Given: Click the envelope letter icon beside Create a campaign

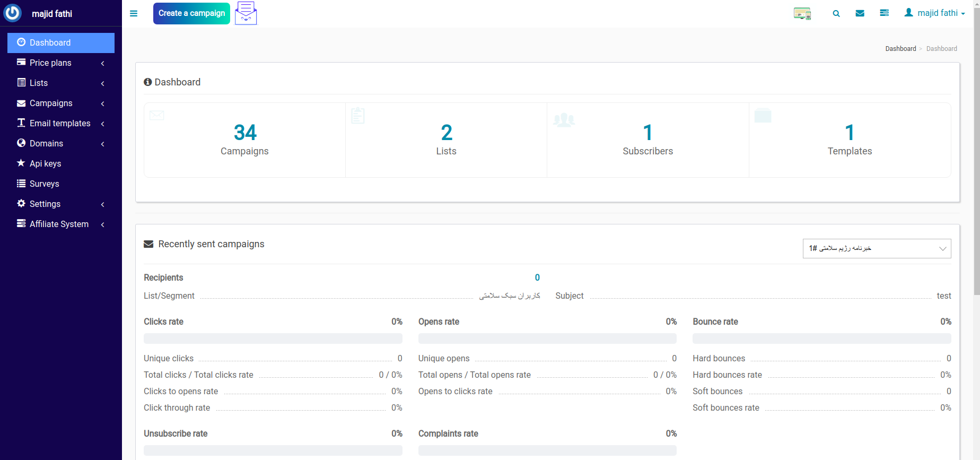Looking at the screenshot, I should (246, 13).
